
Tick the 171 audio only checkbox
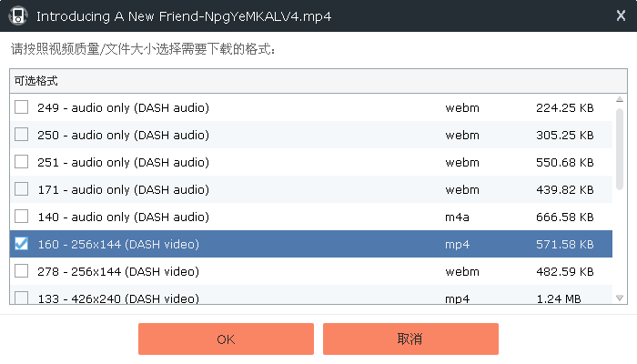[x=21, y=189]
